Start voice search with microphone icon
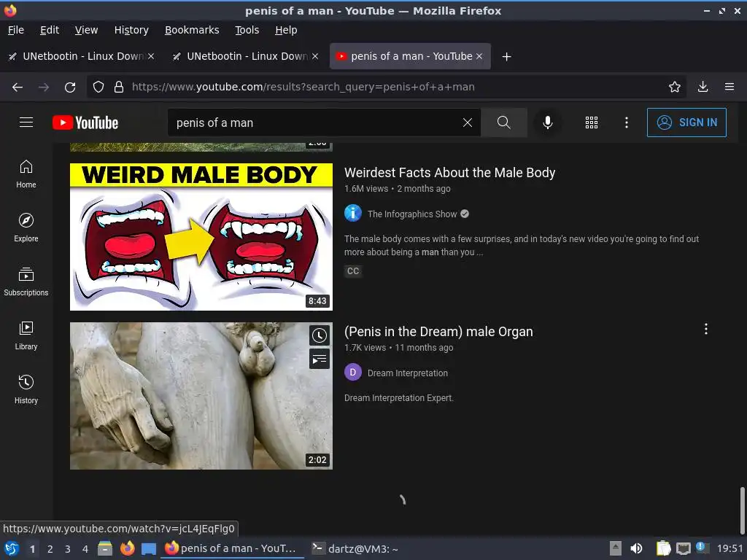Screen dimensions: 747x560 [547, 122]
